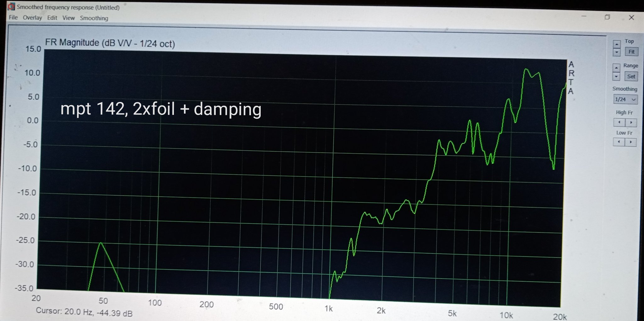Click Low Fr right arrow
This screenshot has width=644, height=321.
[630, 142]
